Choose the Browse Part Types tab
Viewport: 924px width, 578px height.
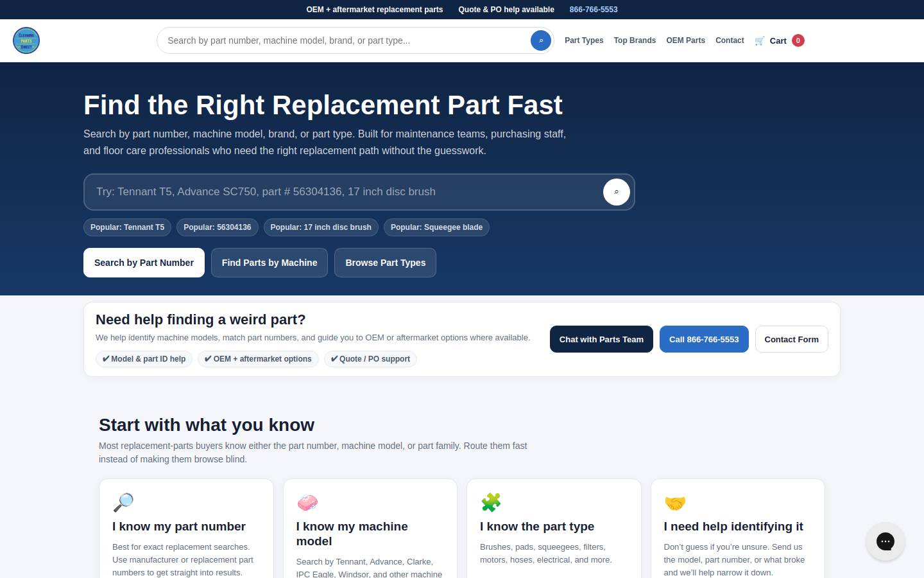386,263
